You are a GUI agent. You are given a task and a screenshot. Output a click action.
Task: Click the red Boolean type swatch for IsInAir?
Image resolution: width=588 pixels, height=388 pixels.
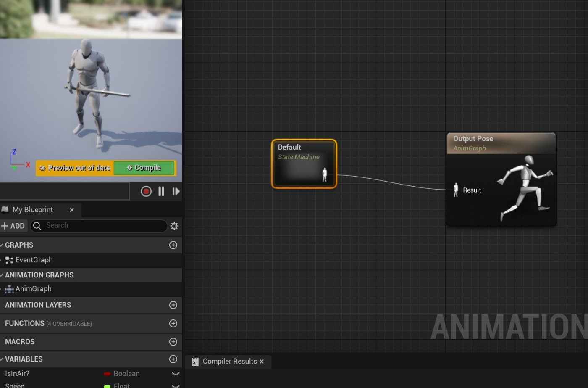click(x=108, y=373)
